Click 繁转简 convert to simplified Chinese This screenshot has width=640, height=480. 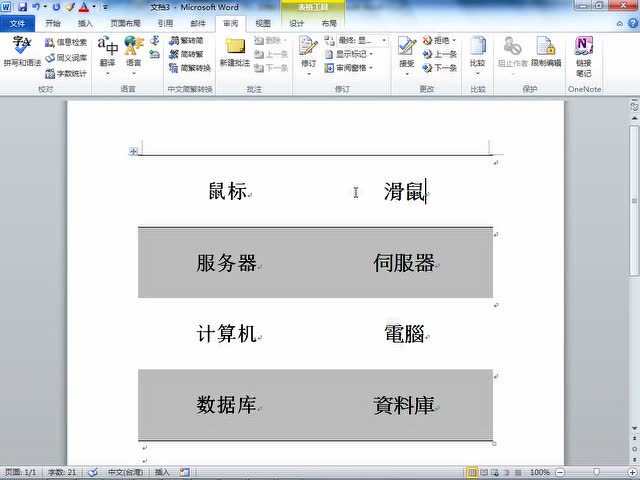coord(187,40)
